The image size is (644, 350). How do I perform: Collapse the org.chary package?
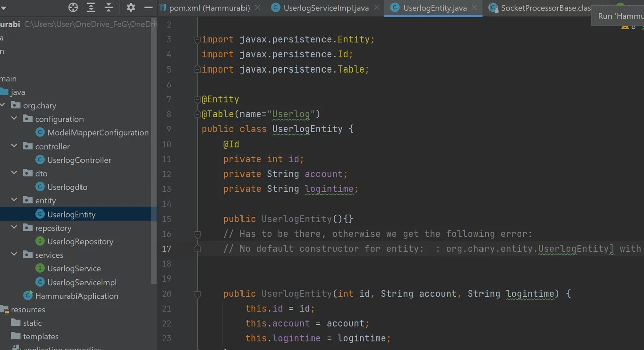pos(3,105)
